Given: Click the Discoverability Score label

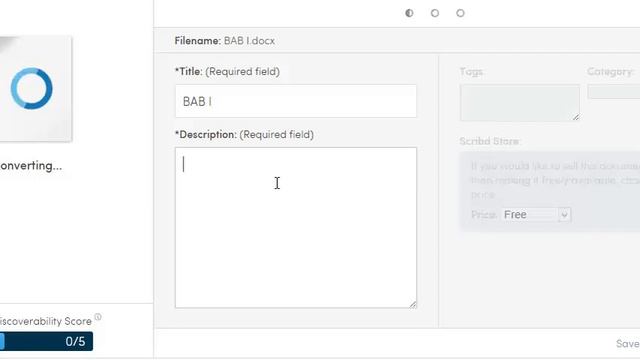Looking at the screenshot, I should point(46,321).
